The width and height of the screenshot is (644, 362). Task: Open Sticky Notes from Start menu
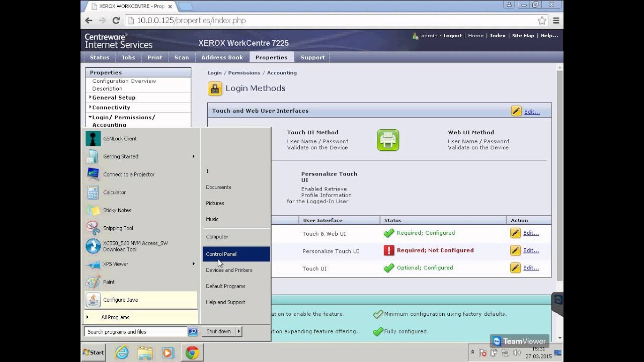click(x=141, y=210)
